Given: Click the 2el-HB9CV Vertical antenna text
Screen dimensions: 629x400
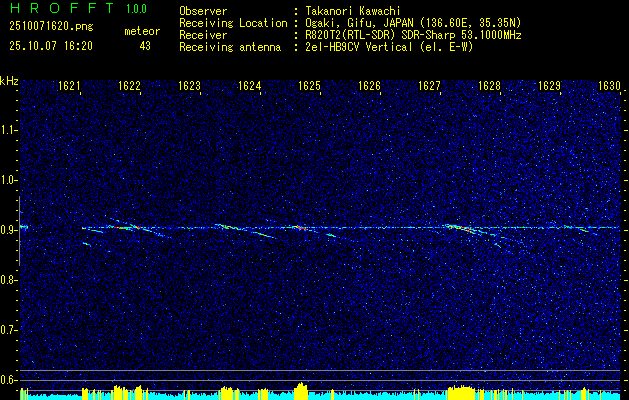Looking at the screenshot, I should click(x=389, y=47).
